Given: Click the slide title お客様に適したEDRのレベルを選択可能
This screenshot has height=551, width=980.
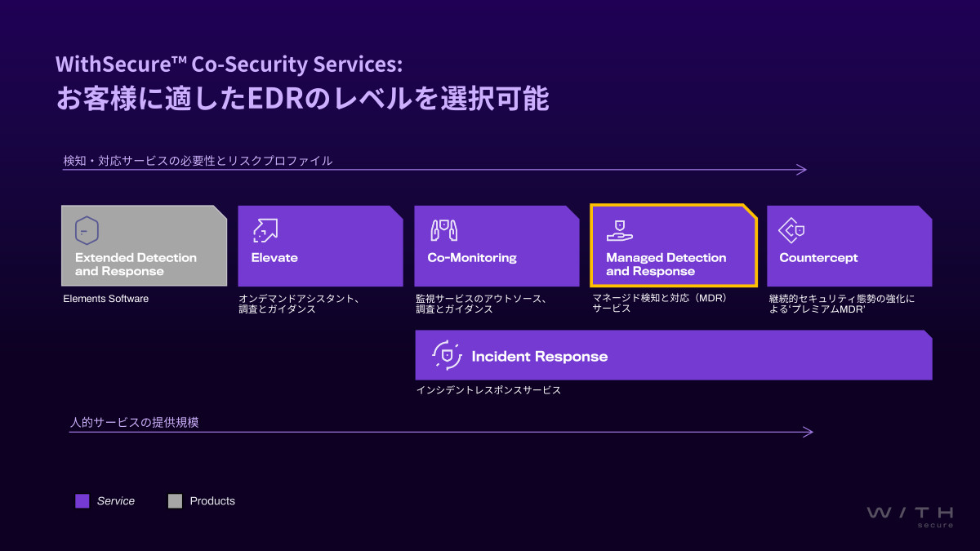Looking at the screenshot, I should 302,99.
